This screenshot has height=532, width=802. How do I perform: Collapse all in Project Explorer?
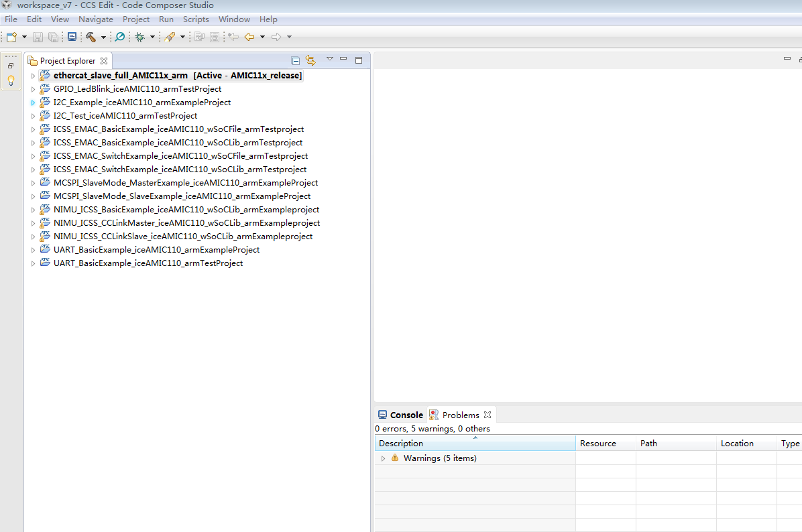(x=296, y=61)
